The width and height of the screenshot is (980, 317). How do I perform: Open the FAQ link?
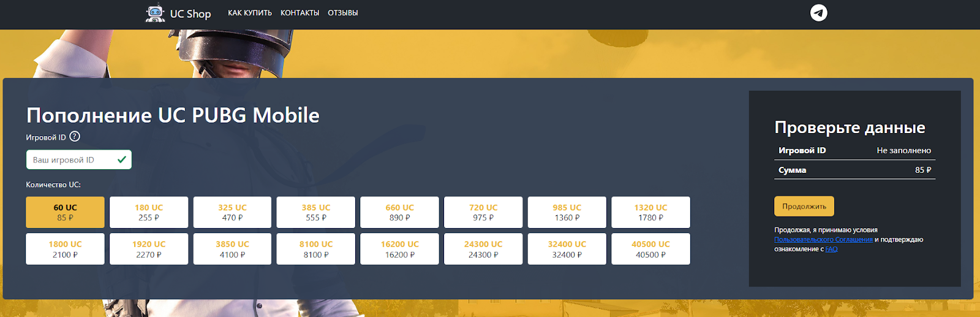point(831,250)
